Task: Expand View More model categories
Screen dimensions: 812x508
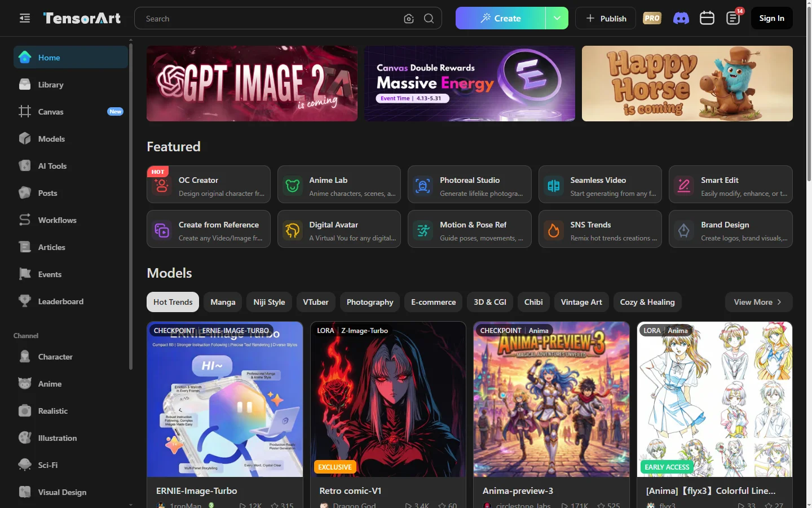Action: click(x=758, y=302)
